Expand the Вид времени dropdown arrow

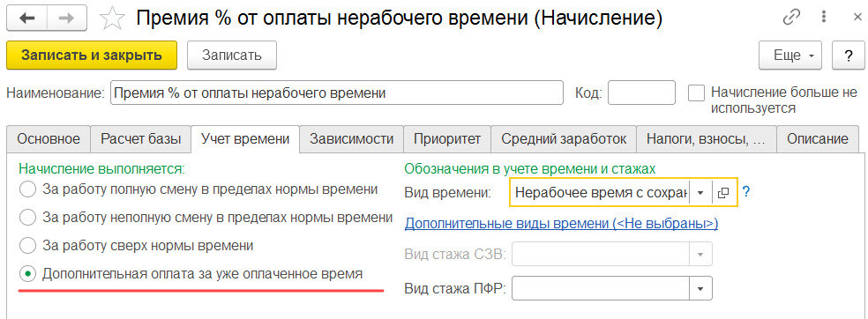coord(700,192)
